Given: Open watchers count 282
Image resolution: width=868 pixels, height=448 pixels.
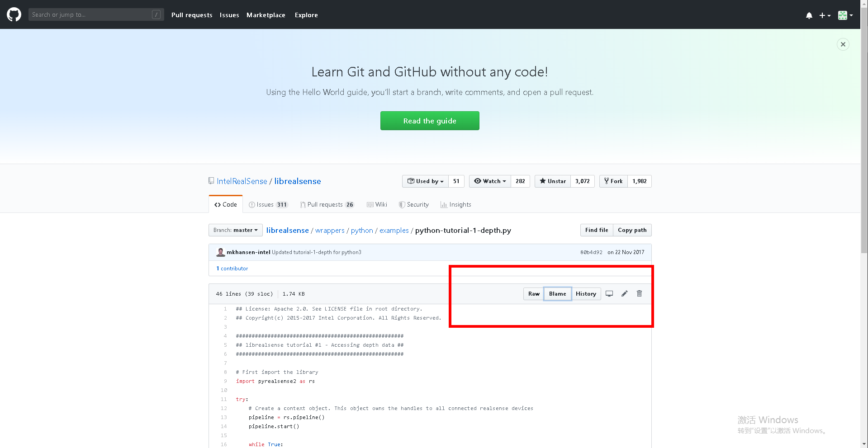Looking at the screenshot, I should [520, 181].
